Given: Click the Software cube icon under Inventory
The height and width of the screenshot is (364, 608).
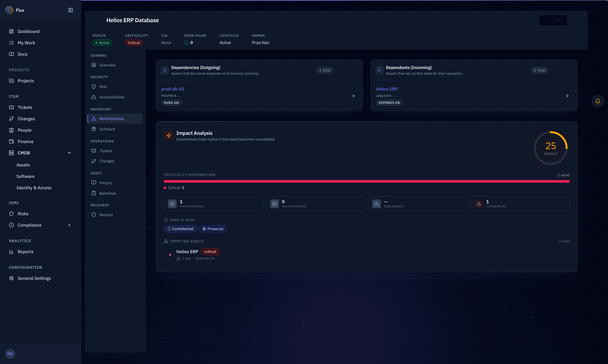Looking at the screenshot, I should pos(94,129).
